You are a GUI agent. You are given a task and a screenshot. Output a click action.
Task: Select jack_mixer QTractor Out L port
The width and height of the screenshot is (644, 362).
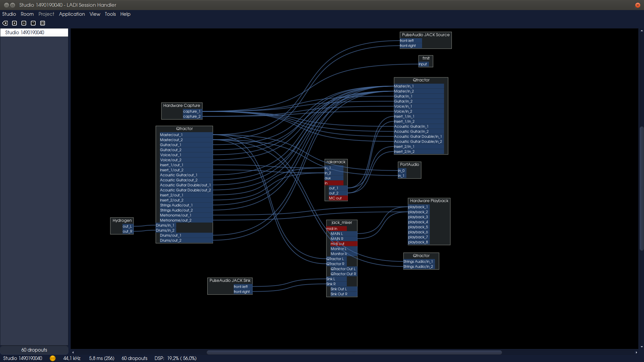click(344, 269)
